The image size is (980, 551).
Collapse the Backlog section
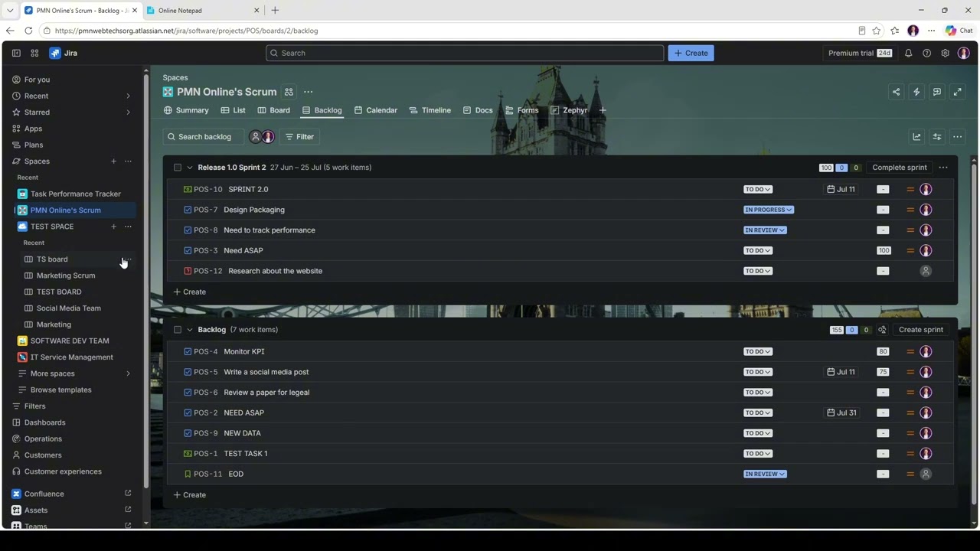point(190,330)
